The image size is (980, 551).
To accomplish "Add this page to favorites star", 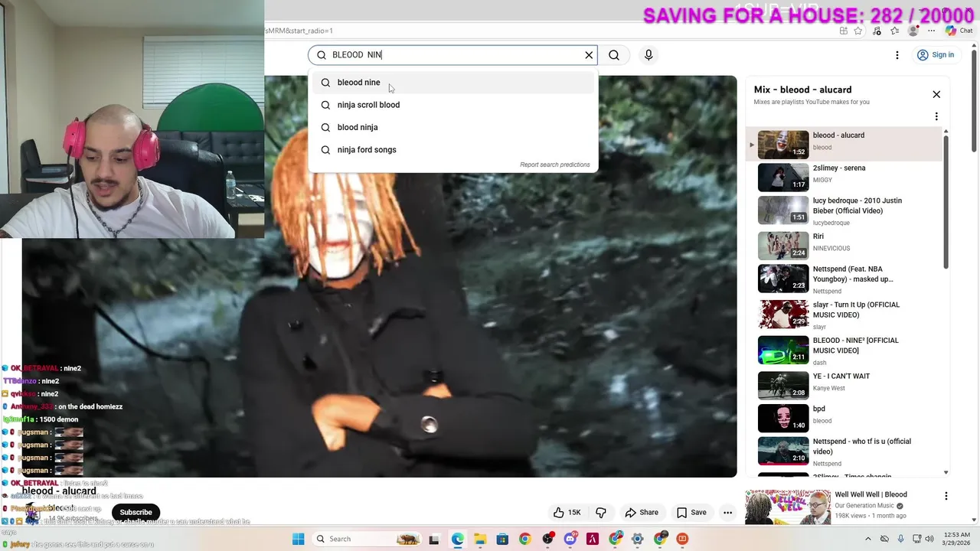I will click(x=858, y=31).
